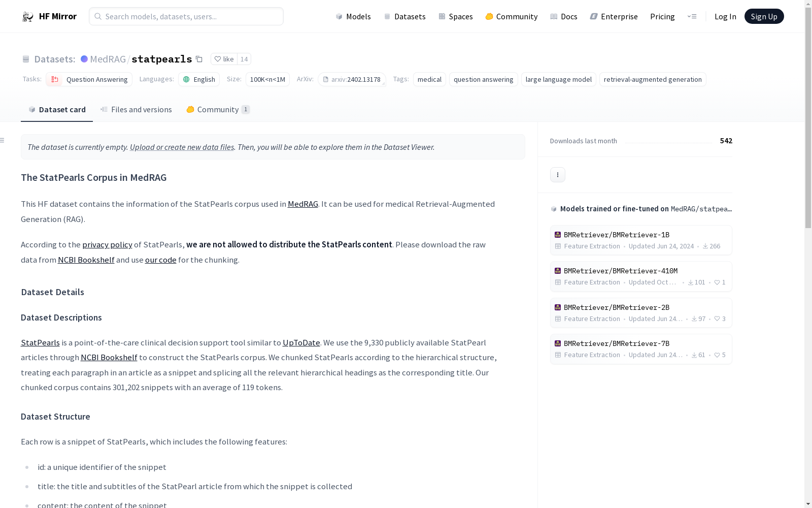Image resolution: width=812 pixels, height=508 pixels.
Task: Open the Datasets page
Action: tap(404, 16)
